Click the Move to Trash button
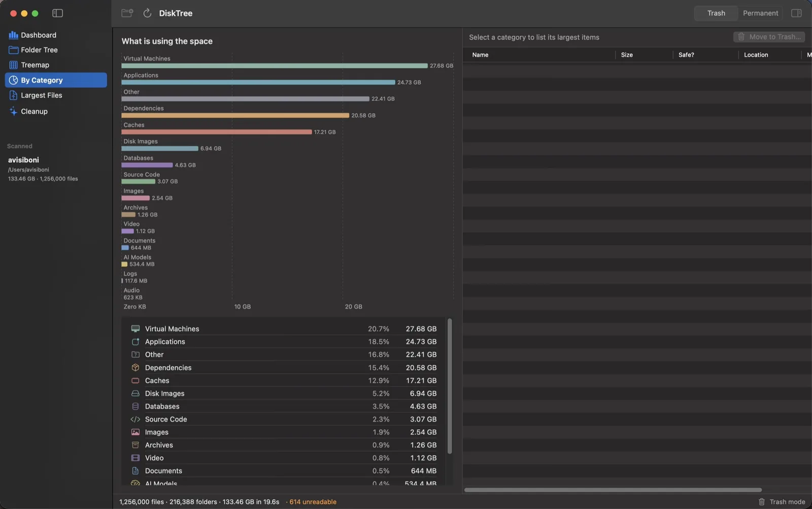The image size is (812, 509). 769,37
